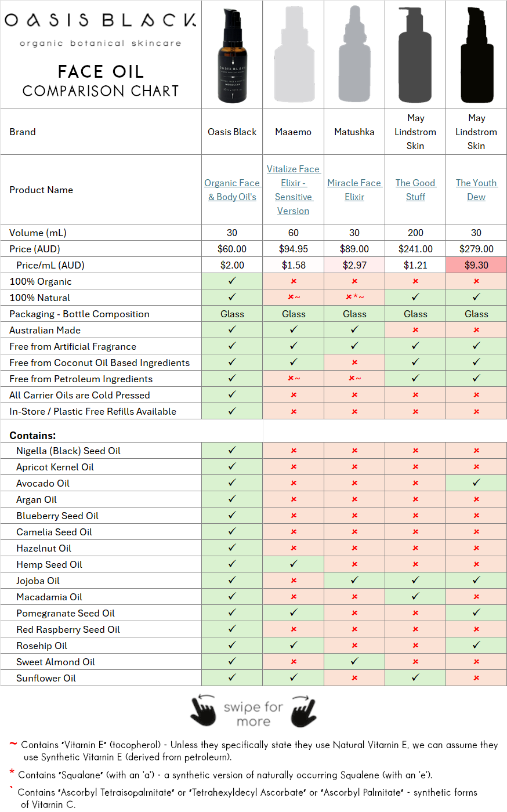Tap the swipe left hand icon

pyautogui.click(x=204, y=711)
